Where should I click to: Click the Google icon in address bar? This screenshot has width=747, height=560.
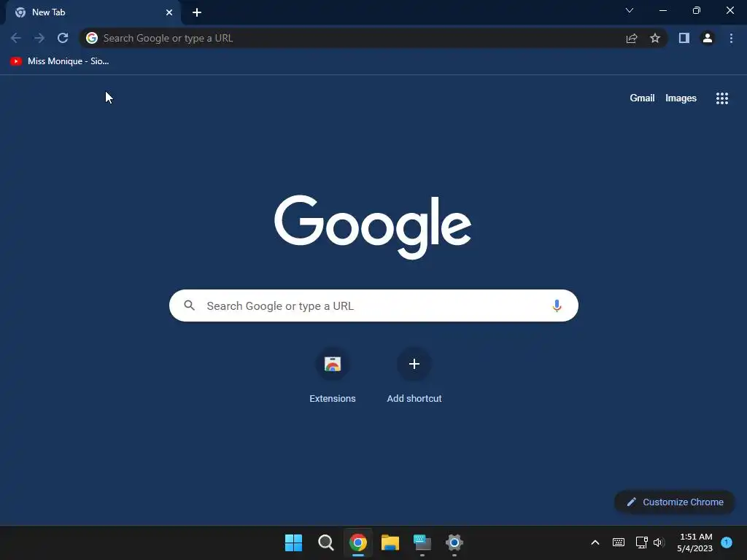point(92,38)
